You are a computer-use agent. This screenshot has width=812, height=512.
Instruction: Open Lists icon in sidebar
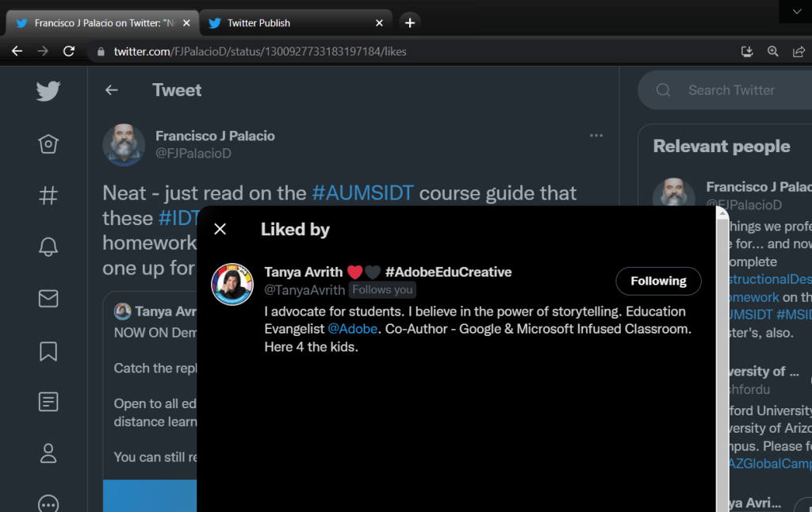coord(48,402)
